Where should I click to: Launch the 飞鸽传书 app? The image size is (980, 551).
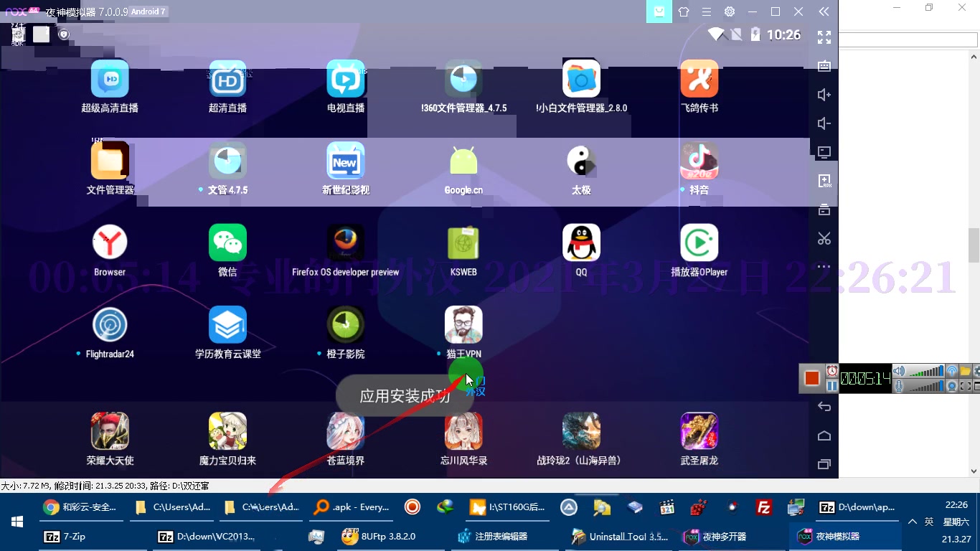click(699, 78)
